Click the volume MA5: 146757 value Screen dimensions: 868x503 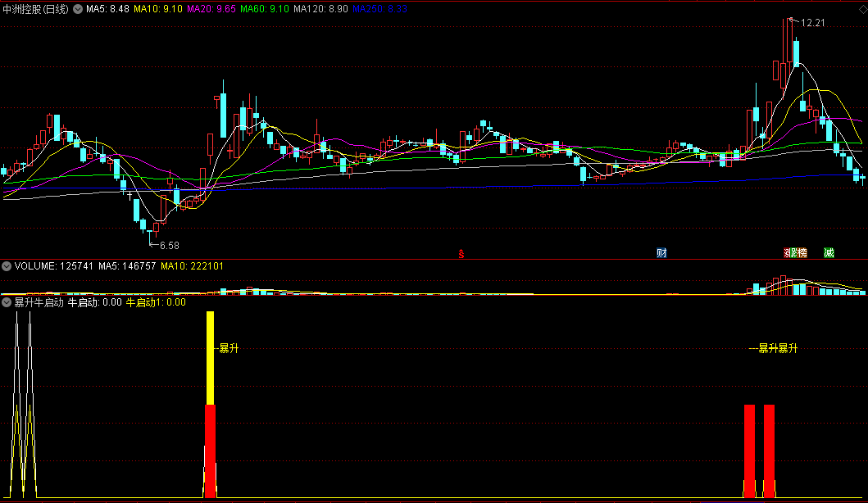[x=127, y=266]
